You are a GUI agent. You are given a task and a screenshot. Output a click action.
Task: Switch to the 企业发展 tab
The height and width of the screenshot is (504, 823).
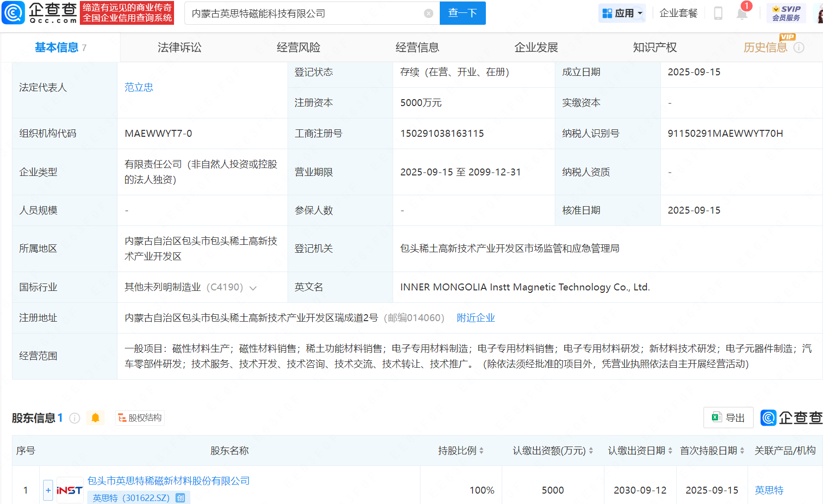coord(536,48)
